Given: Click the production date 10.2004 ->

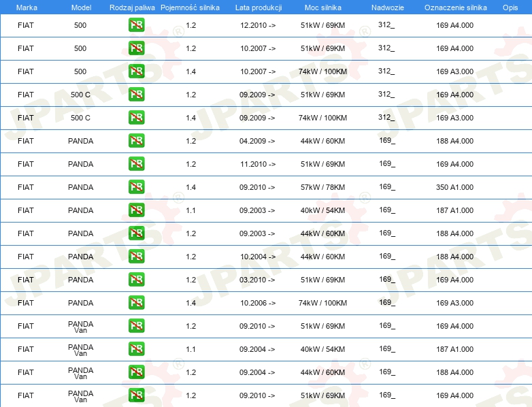Looking at the screenshot, I should tap(258, 257).
